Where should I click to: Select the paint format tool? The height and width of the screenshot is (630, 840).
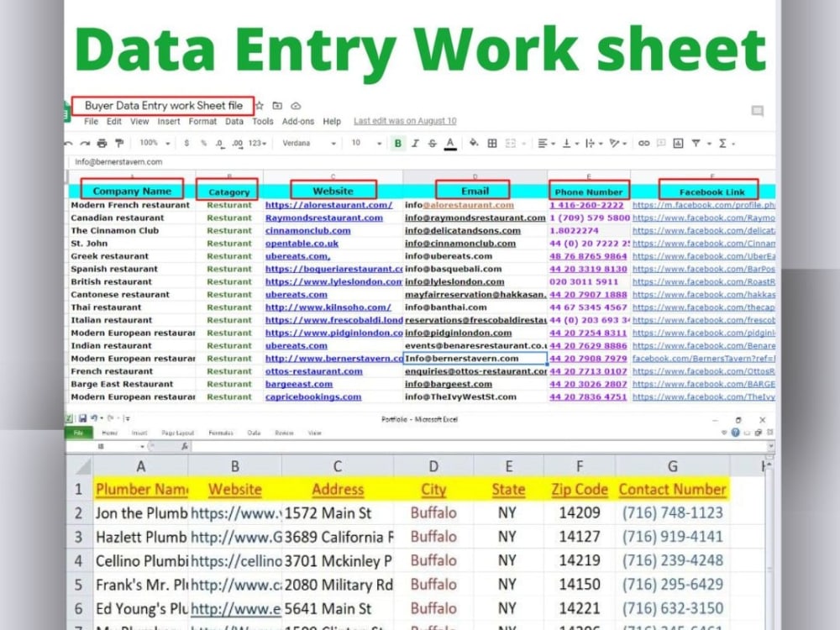pos(118,143)
